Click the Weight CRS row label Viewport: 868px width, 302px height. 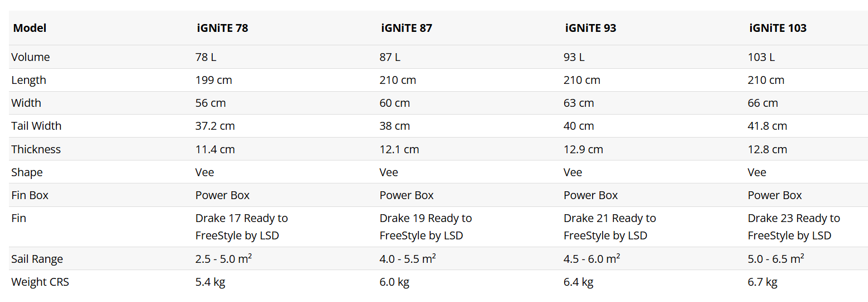tap(40, 282)
